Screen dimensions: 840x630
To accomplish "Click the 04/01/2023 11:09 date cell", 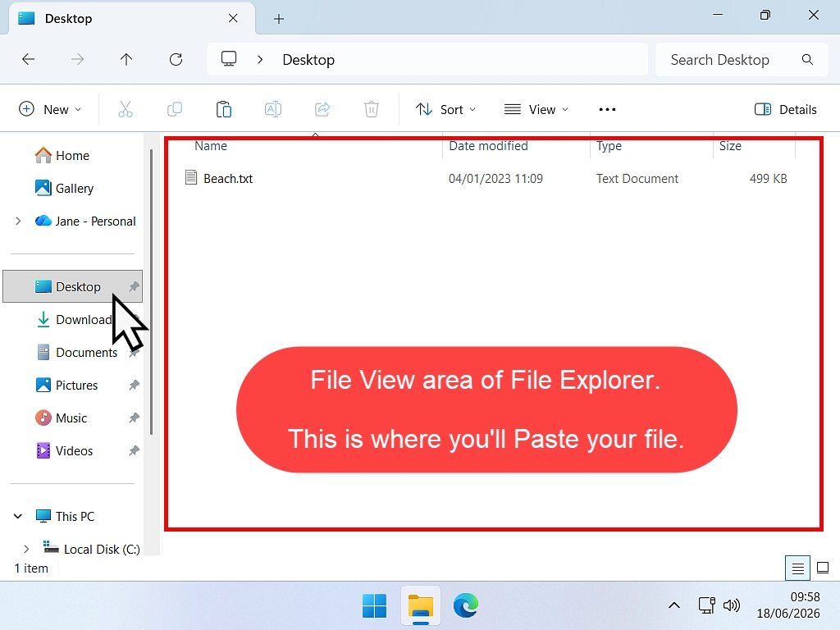I will 495,178.
